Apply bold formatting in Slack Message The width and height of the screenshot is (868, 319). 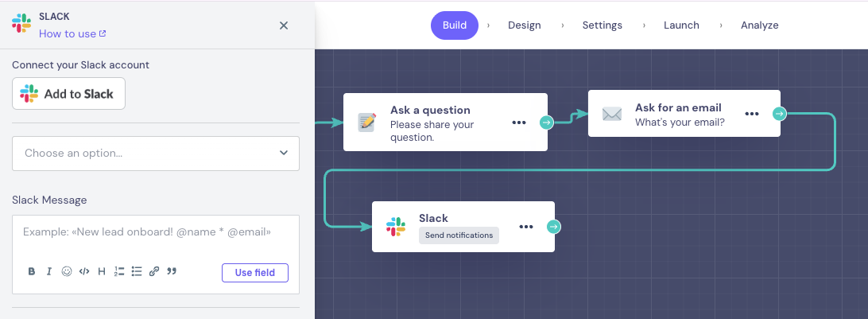coord(32,272)
